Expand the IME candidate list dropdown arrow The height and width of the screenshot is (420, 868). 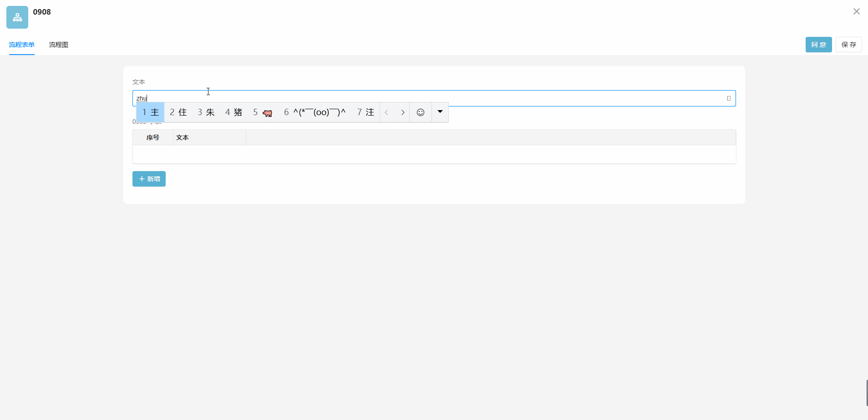pos(440,112)
